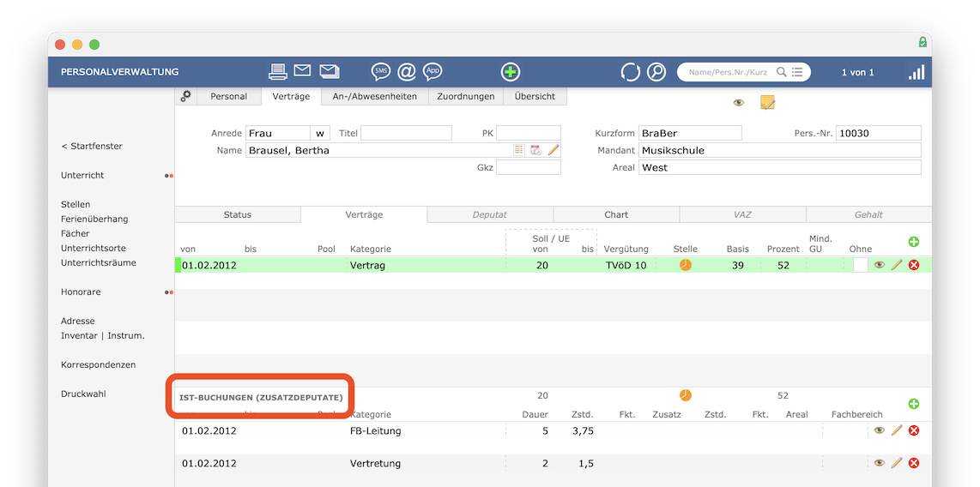Image resolution: width=980 pixels, height=487 pixels.
Task: Open Ferienüberhang in the sidebar
Action: (94, 219)
